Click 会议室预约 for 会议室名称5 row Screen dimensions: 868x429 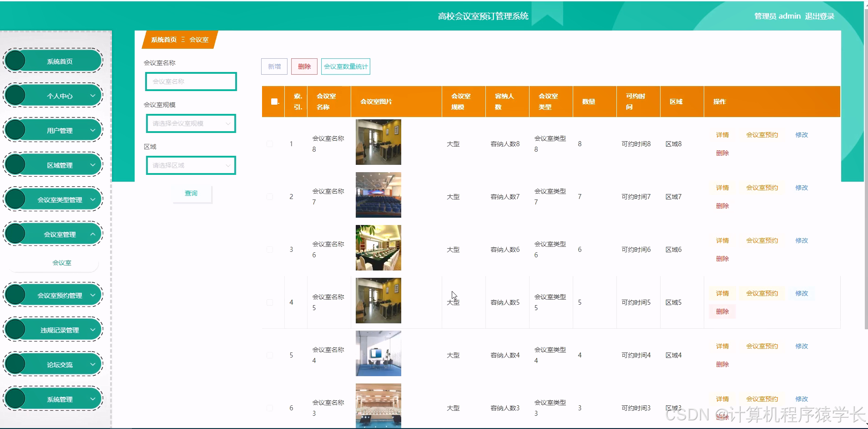(762, 293)
